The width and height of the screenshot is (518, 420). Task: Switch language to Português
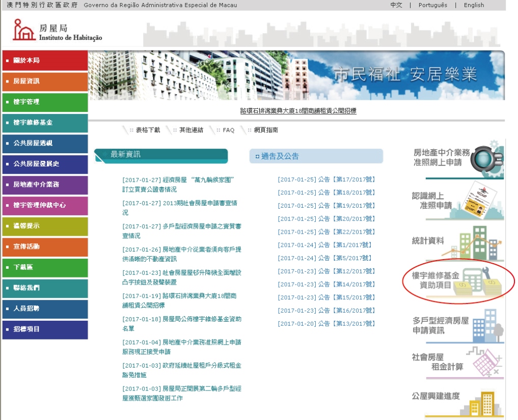click(x=432, y=5)
